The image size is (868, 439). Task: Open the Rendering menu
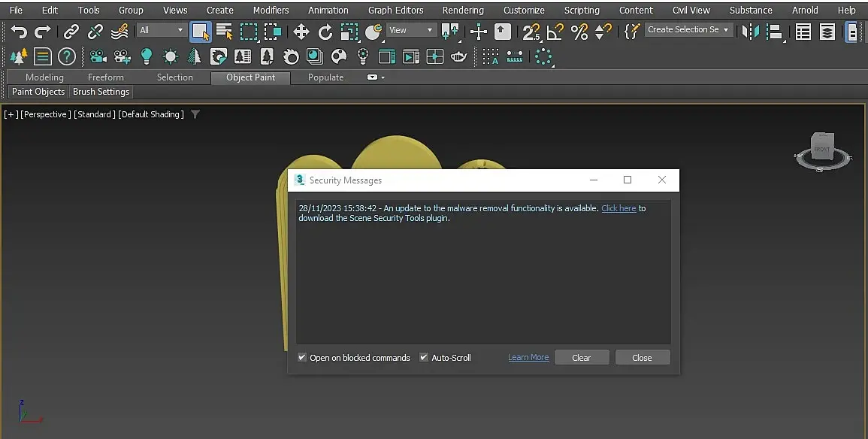click(x=463, y=10)
